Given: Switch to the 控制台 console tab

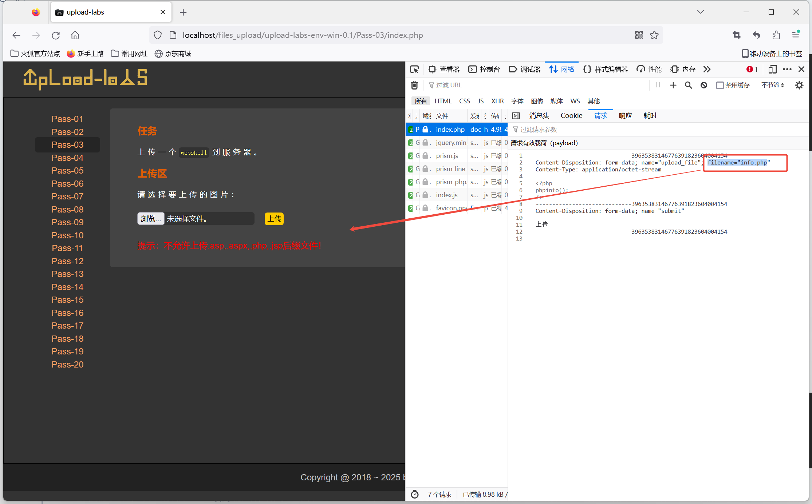Looking at the screenshot, I should [484, 69].
